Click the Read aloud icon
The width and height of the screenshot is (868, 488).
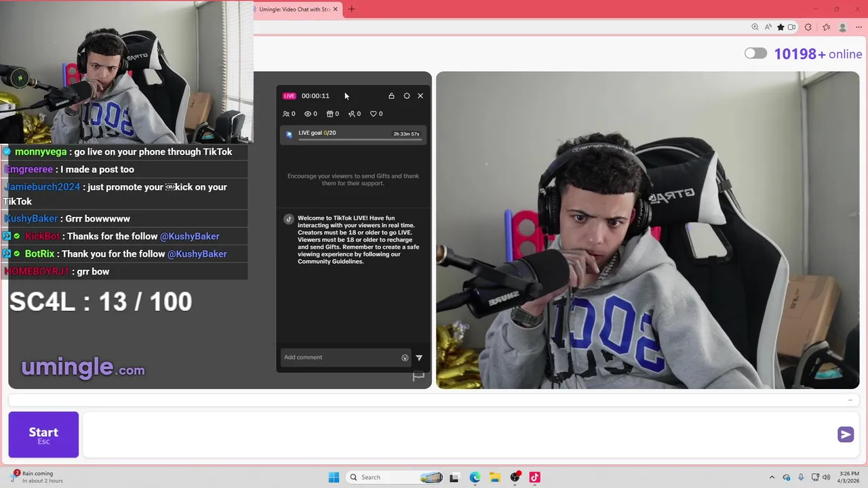click(768, 27)
